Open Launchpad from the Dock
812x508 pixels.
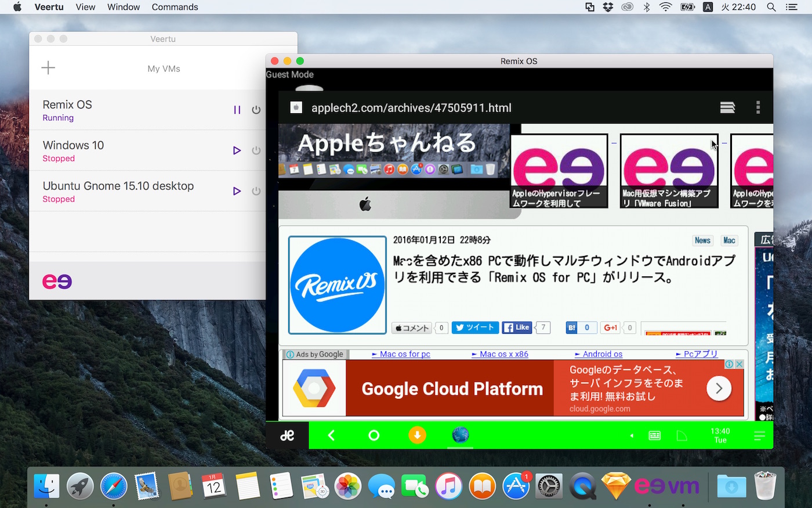point(80,486)
